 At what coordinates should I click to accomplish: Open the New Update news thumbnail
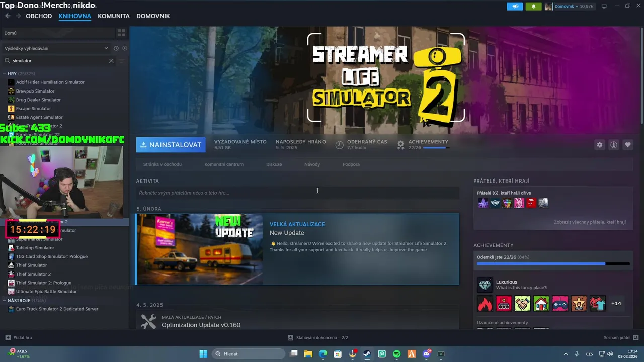[x=199, y=249]
